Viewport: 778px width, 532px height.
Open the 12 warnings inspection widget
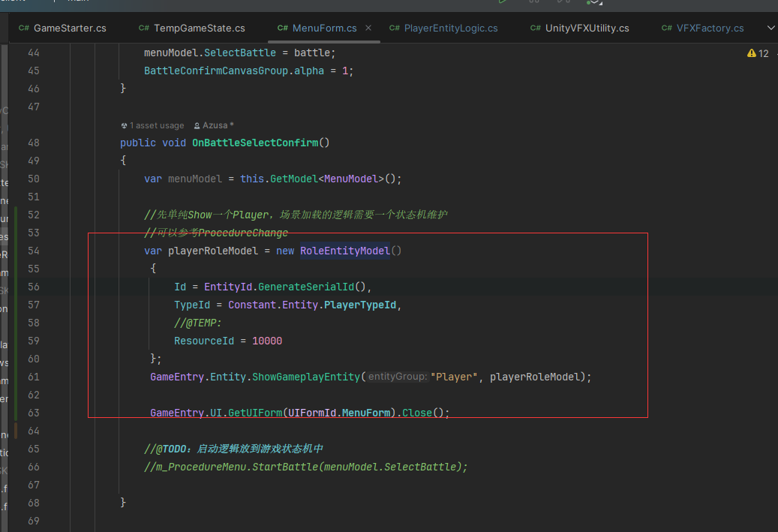[x=758, y=53]
